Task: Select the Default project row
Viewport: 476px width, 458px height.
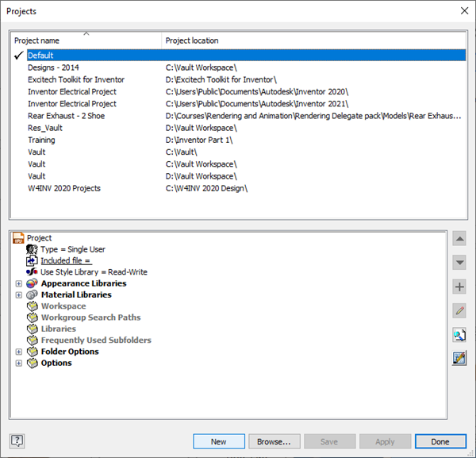Action: [247, 56]
